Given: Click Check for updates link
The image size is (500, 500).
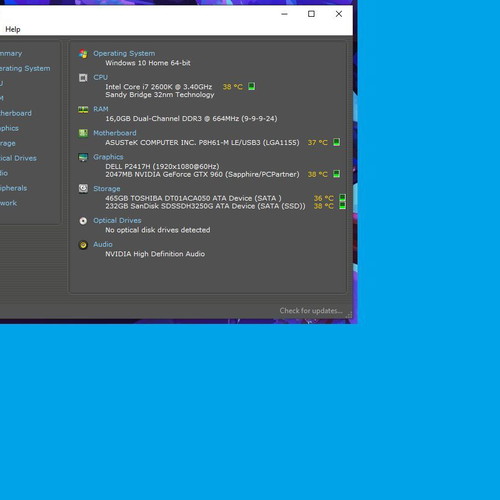Looking at the screenshot, I should pos(311,311).
